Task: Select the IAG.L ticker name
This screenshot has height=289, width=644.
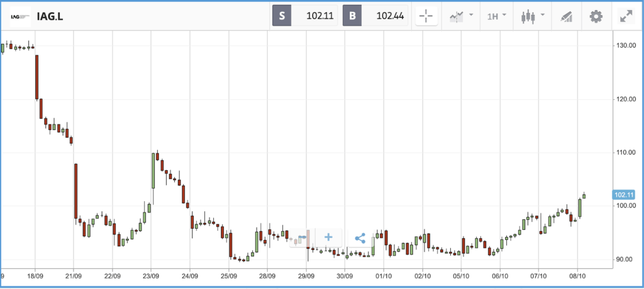Action: tap(50, 17)
